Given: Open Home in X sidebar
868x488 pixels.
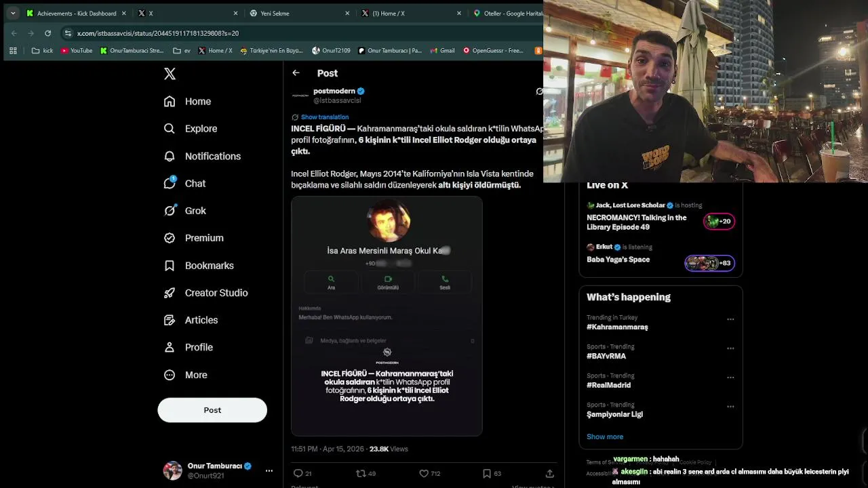Looking at the screenshot, I should coord(188,101).
